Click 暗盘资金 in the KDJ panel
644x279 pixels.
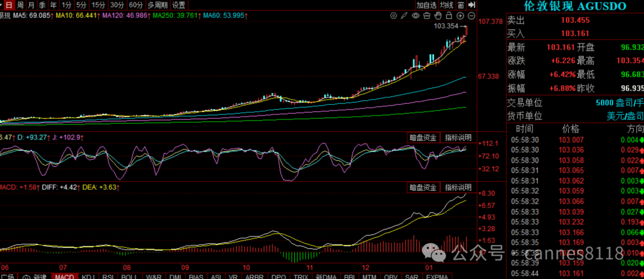point(423,138)
